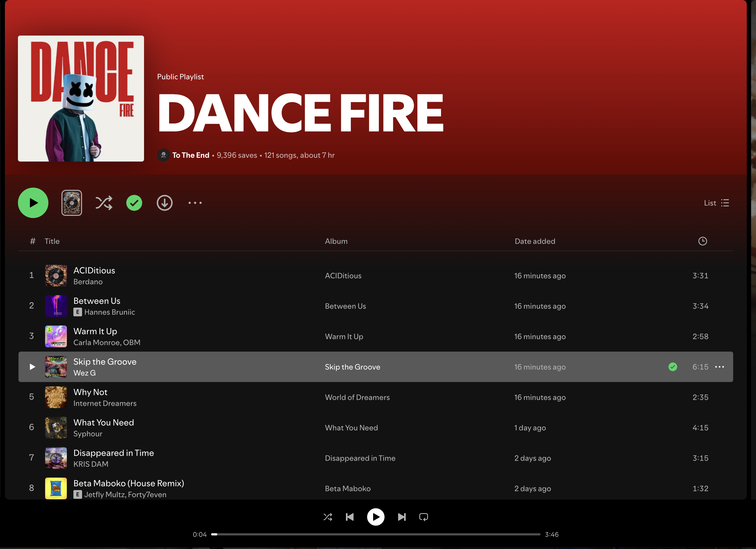Viewport: 756px width, 549px height.
Task: Click the green saved-to-library checkmark for the playlist
Action: 134,203
